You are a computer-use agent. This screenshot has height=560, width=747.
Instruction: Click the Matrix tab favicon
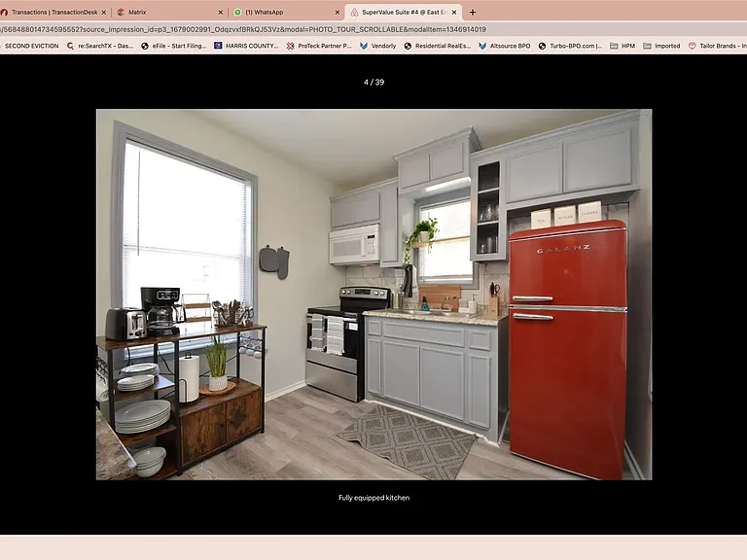click(121, 13)
